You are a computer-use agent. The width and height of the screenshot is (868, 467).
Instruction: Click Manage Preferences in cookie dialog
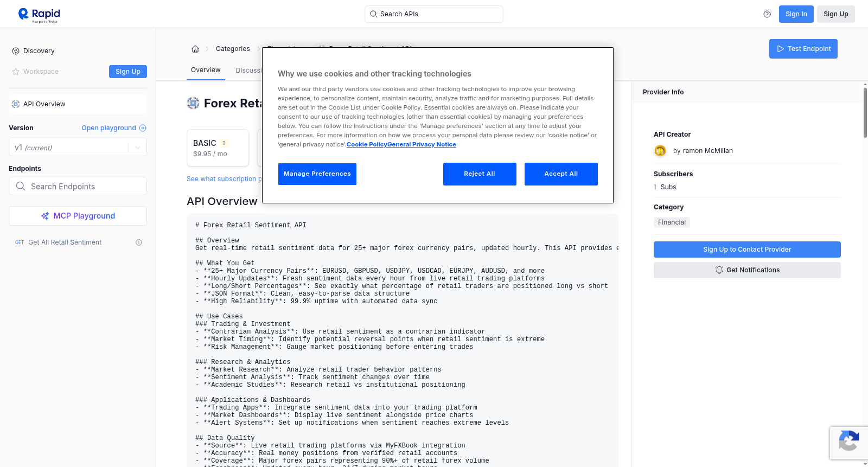[x=317, y=174]
